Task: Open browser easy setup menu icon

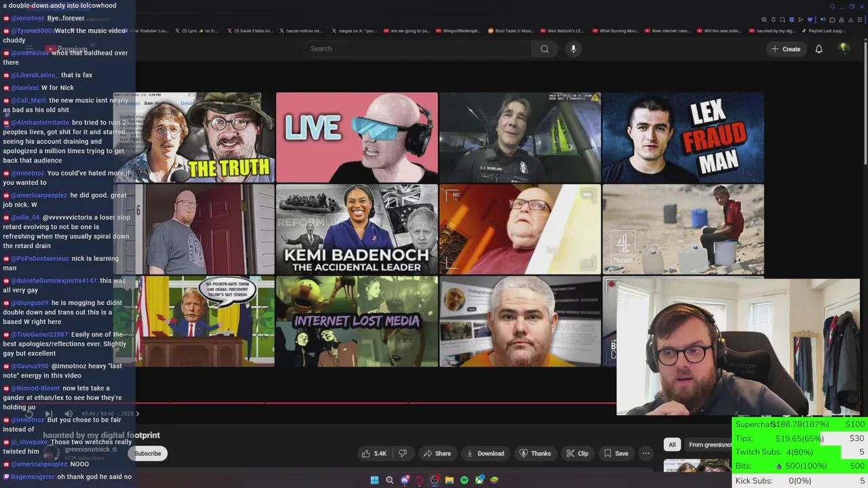Action: [x=860, y=20]
